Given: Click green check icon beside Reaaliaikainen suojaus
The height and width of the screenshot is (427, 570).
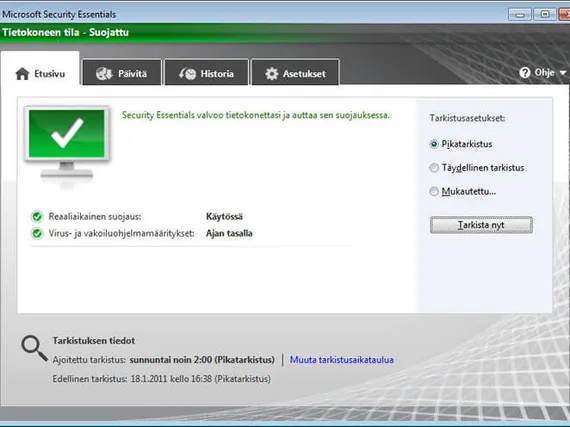Looking at the screenshot, I should (37, 217).
